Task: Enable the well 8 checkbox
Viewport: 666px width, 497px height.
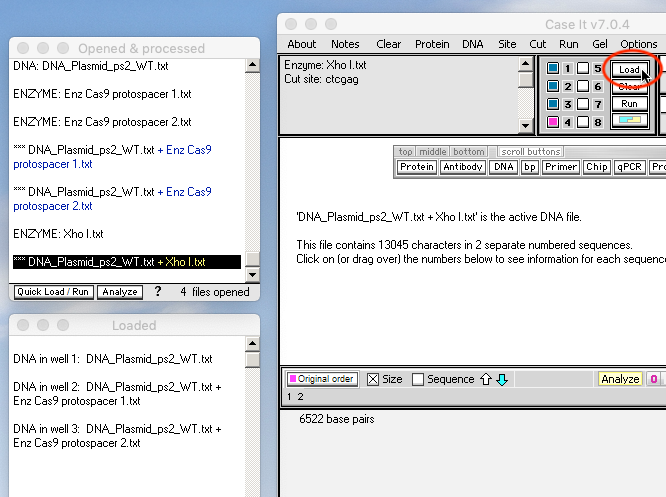Action: (583, 122)
